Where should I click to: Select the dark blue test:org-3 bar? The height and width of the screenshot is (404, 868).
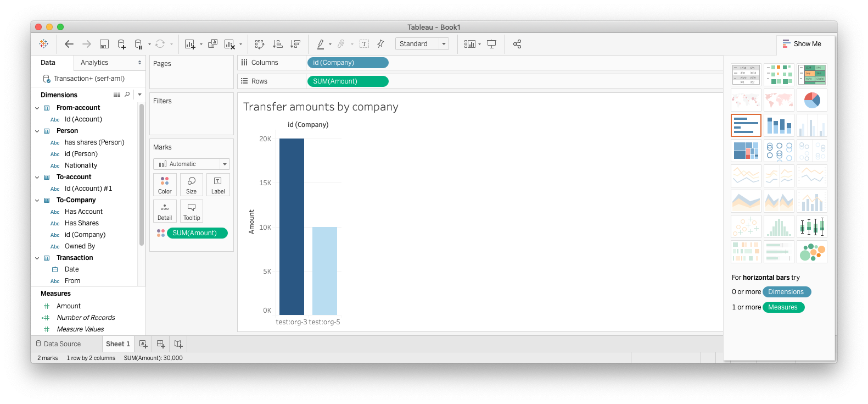pos(292,226)
